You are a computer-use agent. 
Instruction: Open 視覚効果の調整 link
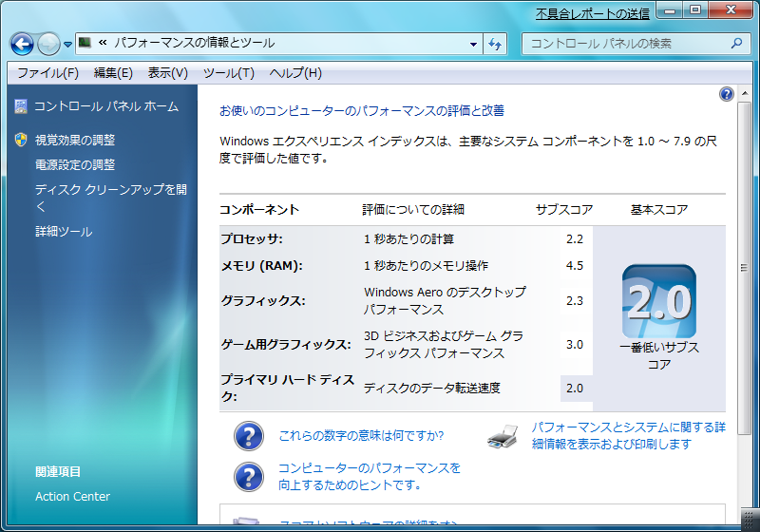tap(75, 140)
